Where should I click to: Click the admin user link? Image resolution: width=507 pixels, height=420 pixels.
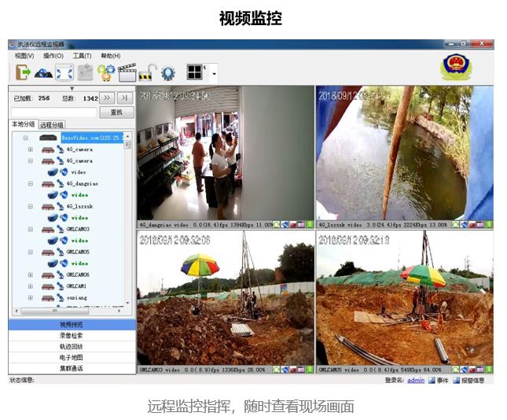tap(415, 380)
